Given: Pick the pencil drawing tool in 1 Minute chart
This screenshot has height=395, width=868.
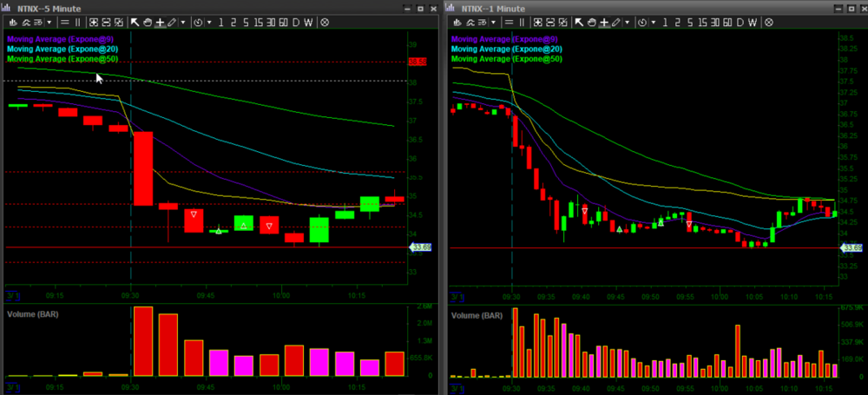Looking at the screenshot, I should [x=614, y=22].
